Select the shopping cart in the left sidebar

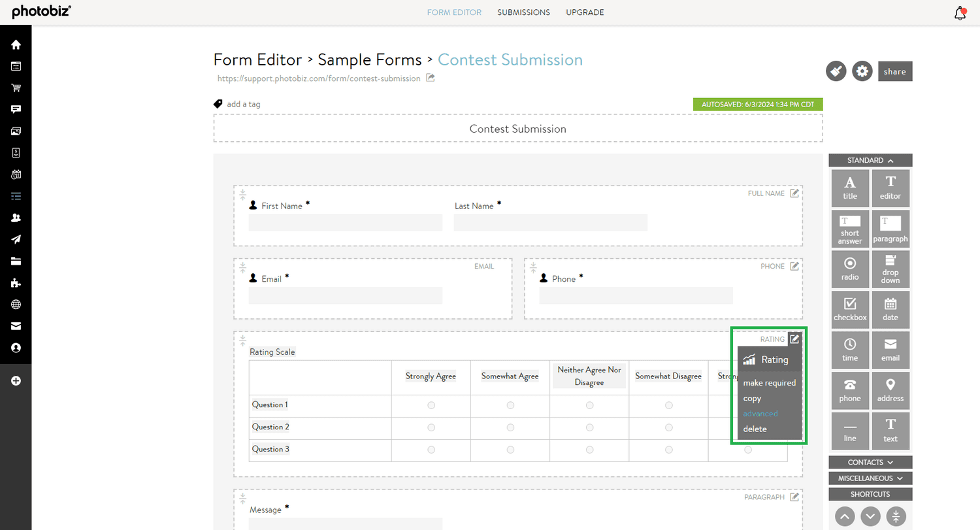click(16, 88)
